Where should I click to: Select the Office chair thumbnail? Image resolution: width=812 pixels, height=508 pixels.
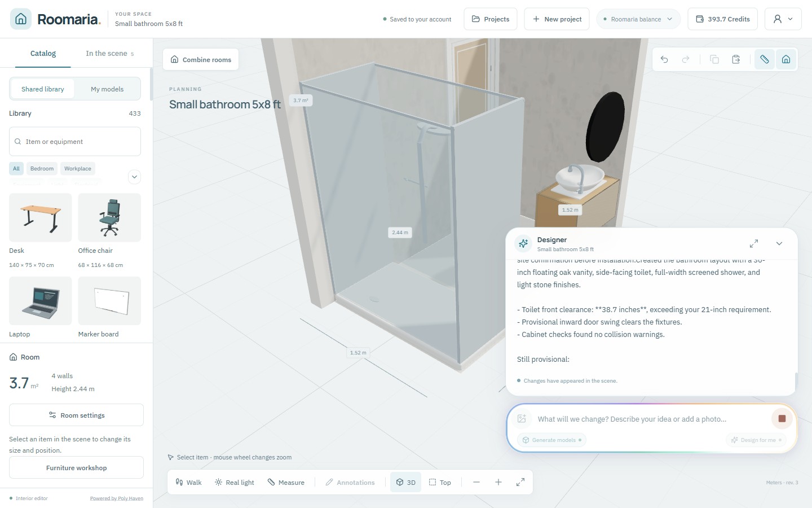[x=109, y=218]
